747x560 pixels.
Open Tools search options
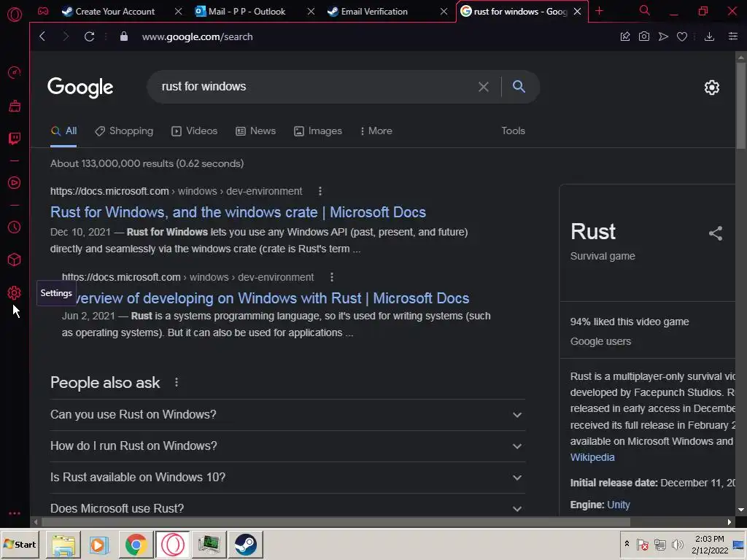click(513, 131)
